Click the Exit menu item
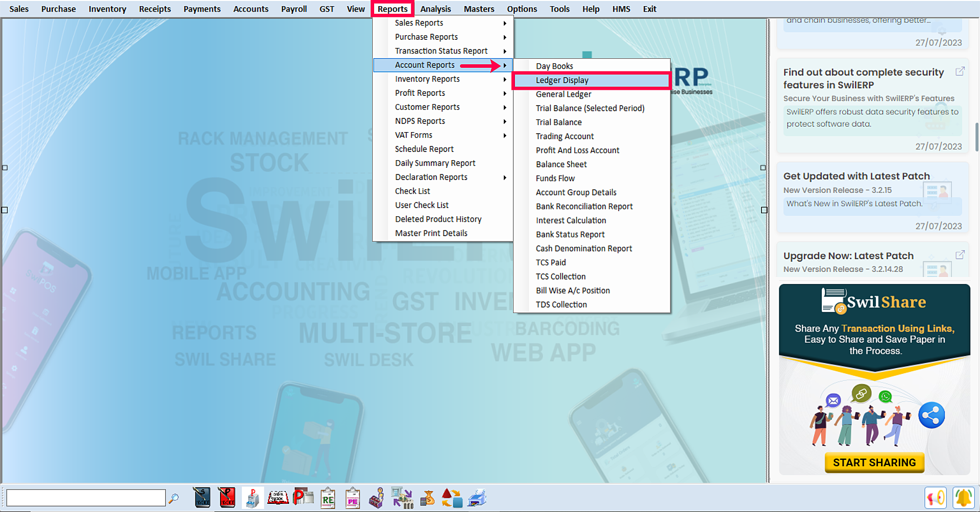Viewport: 980px width, 512px height. point(649,9)
